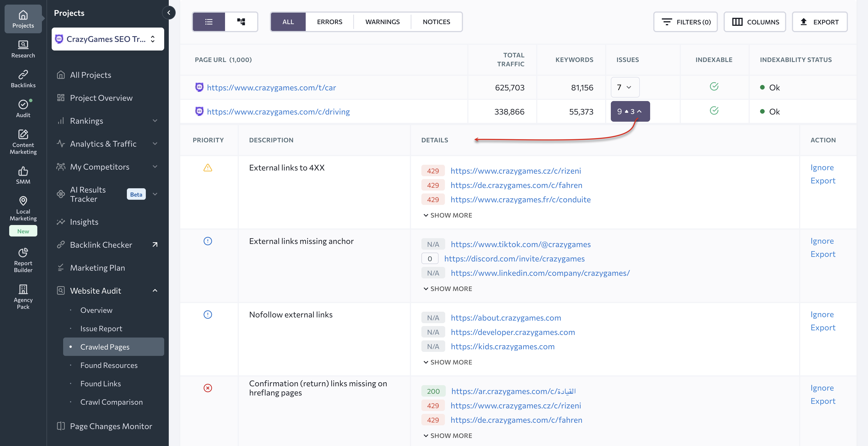Viewport: 868px width, 446px height.
Task: Click info icon for External links missing anchor
Action: pyautogui.click(x=208, y=241)
